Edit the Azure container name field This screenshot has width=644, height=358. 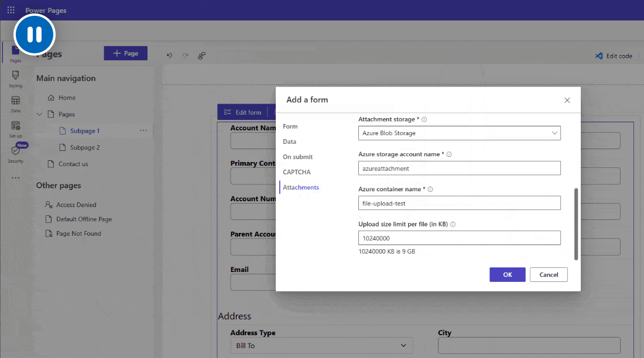459,203
